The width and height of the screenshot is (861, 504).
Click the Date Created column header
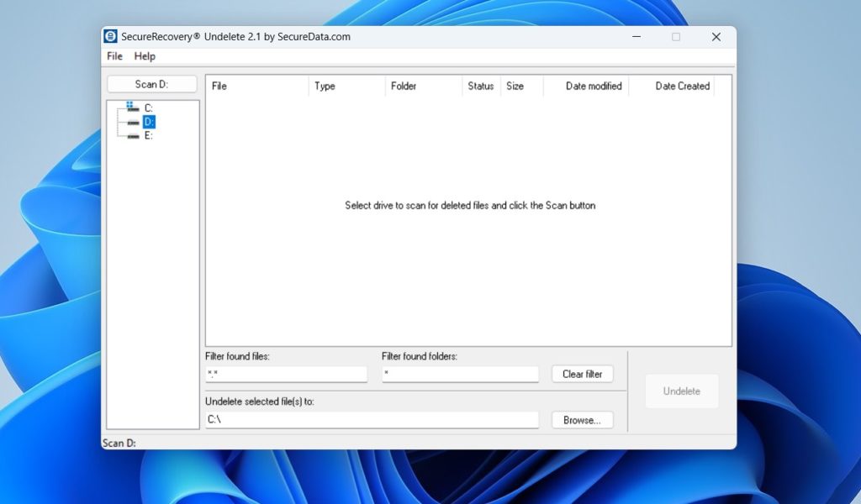683,86
